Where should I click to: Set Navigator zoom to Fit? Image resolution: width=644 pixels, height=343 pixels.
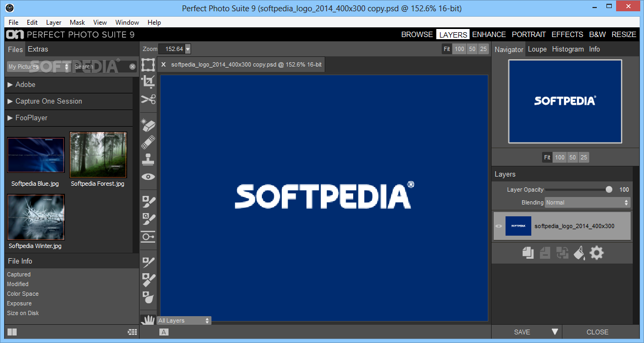pyautogui.click(x=547, y=157)
